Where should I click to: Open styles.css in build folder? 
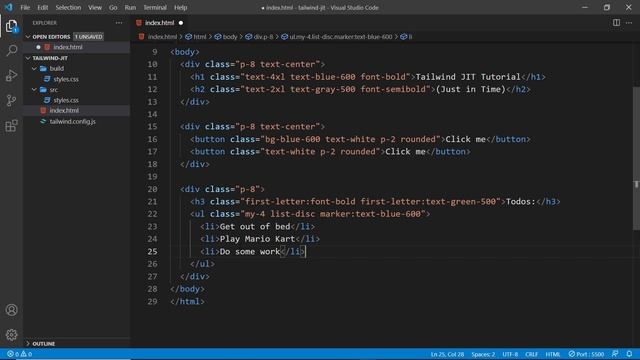(66, 79)
